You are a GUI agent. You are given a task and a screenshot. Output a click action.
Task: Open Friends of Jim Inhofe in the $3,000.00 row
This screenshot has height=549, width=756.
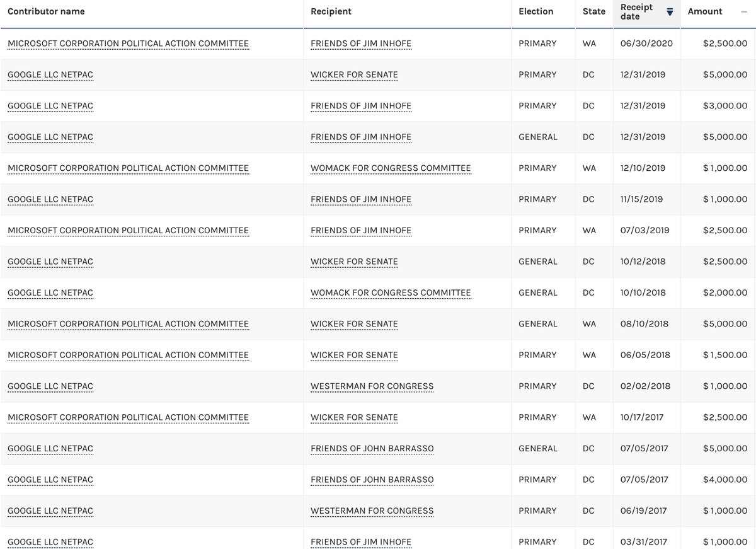point(361,106)
